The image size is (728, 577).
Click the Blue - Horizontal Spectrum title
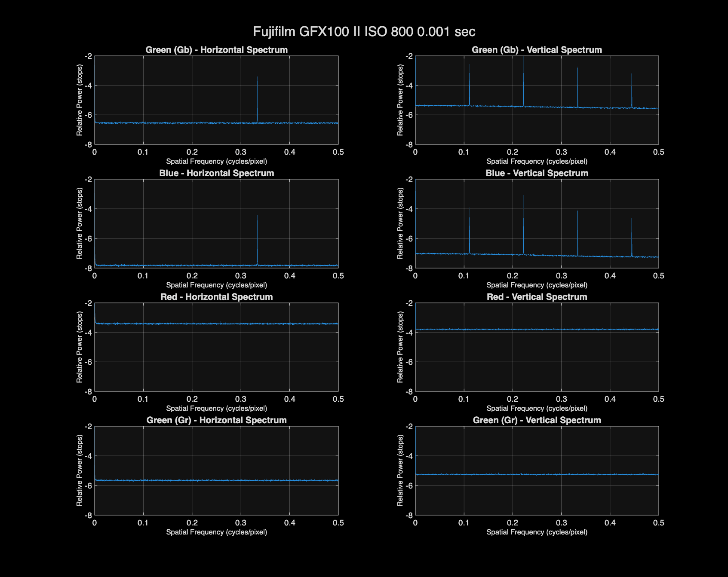216,173
